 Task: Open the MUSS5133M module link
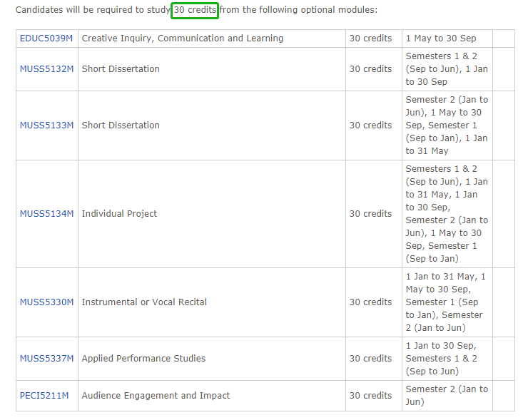[x=46, y=126]
